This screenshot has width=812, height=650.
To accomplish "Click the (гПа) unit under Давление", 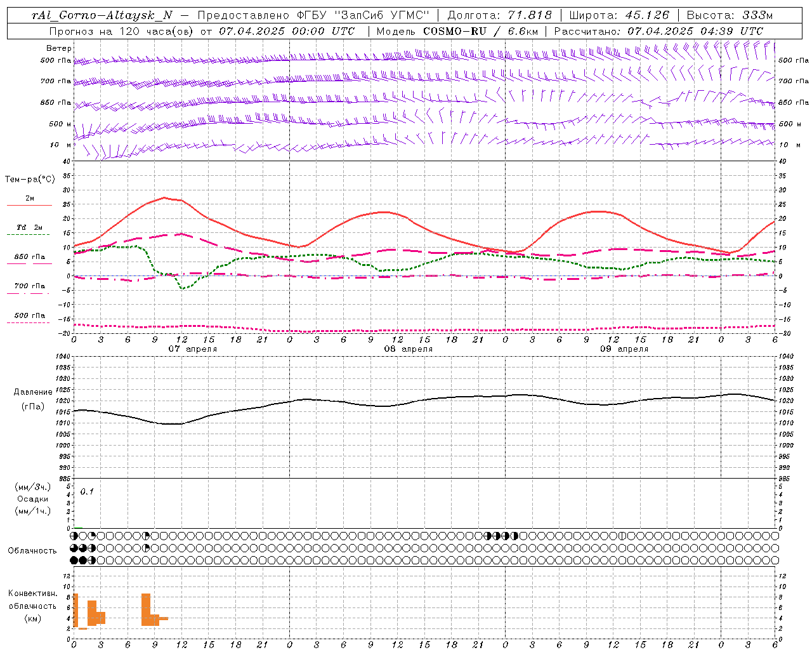I will click(33, 407).
